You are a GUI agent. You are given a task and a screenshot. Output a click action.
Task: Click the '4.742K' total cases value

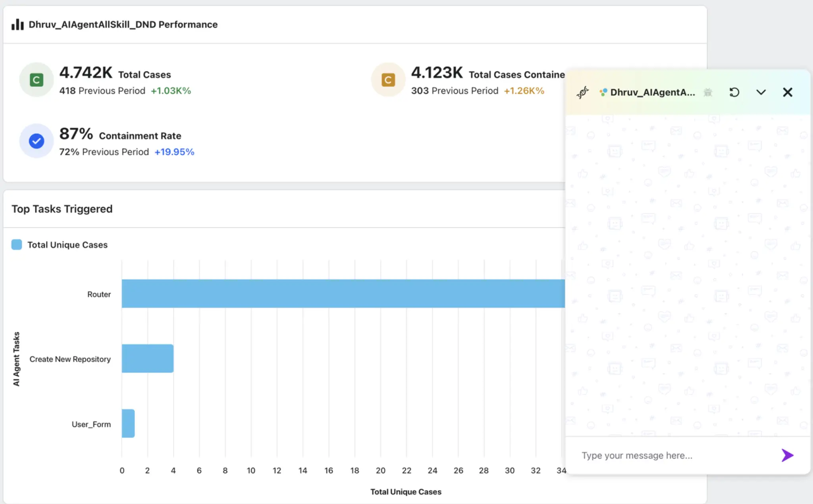pyautogui.click(x=86, y=73)
